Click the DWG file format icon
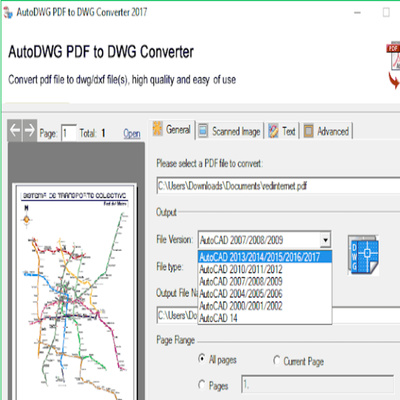 click(x=363, y=255)
